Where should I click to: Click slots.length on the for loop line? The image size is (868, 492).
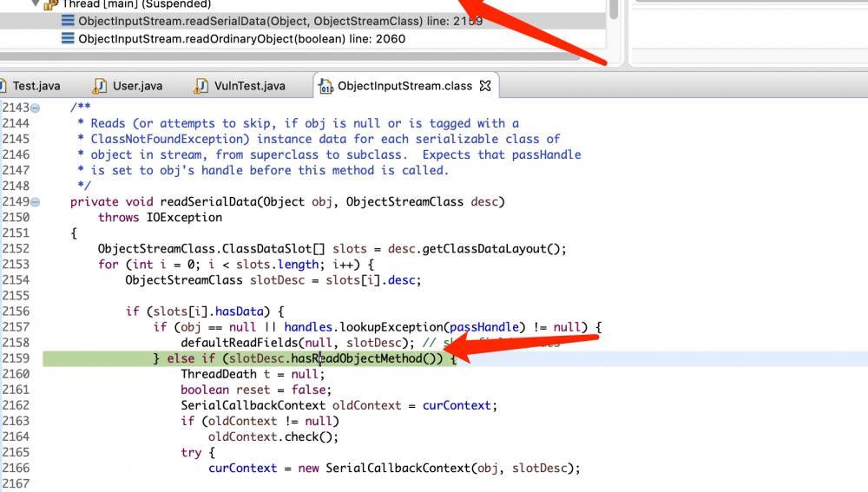[278, 265]
